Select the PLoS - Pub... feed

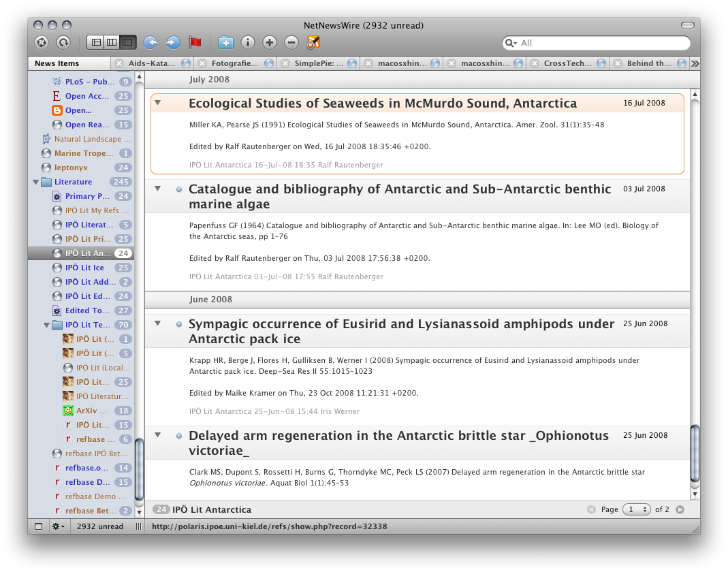pos(81,82)
